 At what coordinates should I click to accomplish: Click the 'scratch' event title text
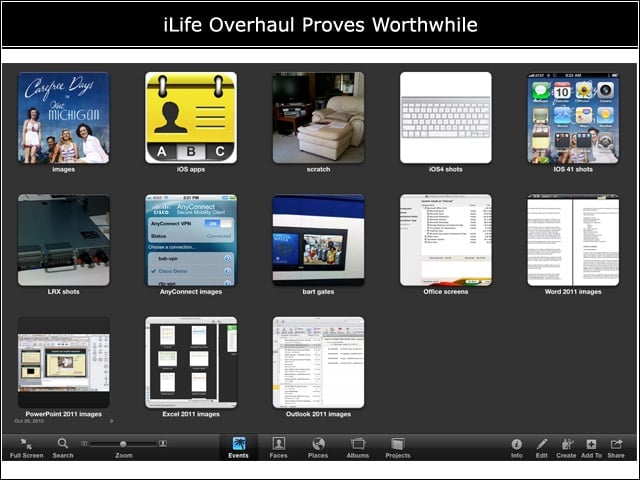pos(318,169)
